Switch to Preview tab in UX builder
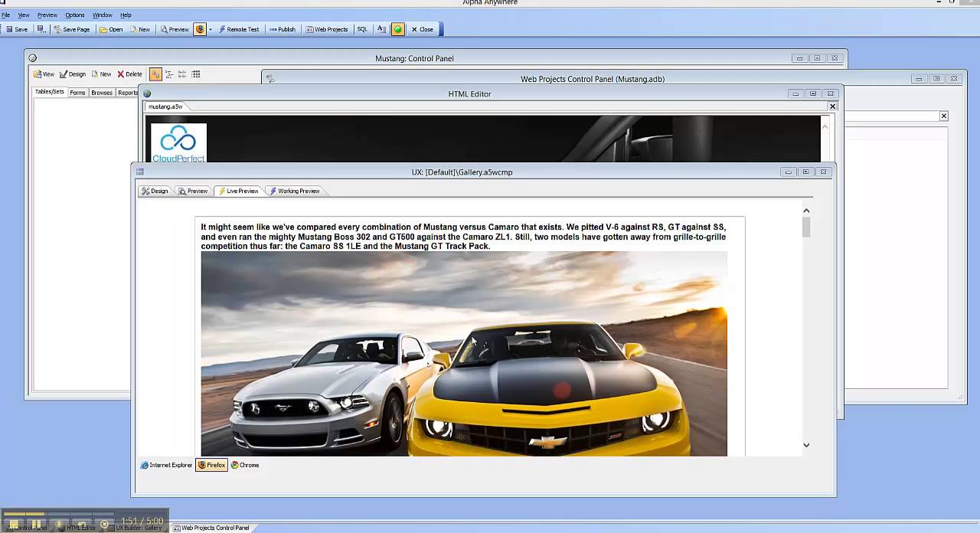 (193, 191)
